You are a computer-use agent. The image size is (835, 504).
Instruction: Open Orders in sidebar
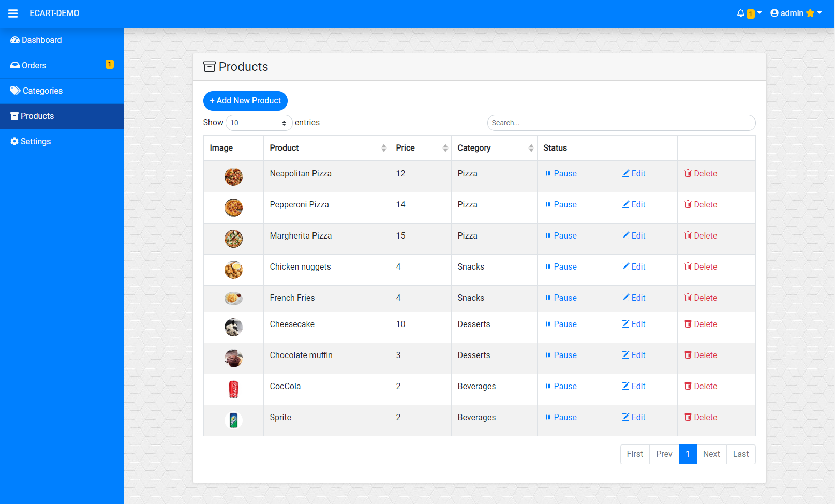pyautogui.click(x=62, y=66)
